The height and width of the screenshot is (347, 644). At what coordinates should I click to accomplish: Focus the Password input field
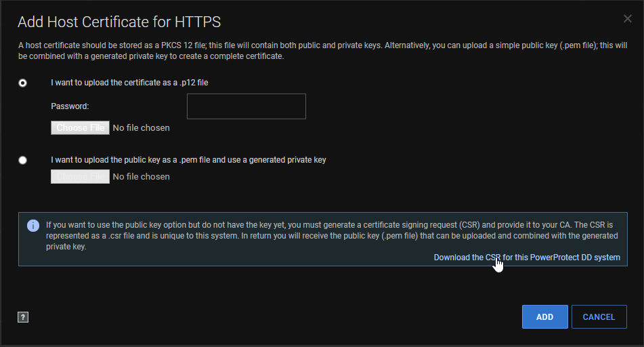(246, 106)
